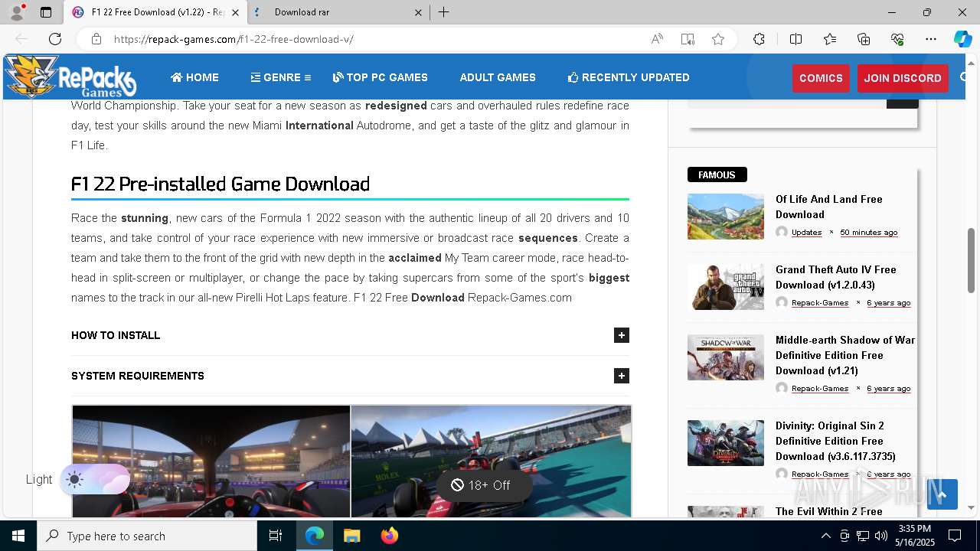Open ADULT GAMES menu item

click(x=498, y=77)
